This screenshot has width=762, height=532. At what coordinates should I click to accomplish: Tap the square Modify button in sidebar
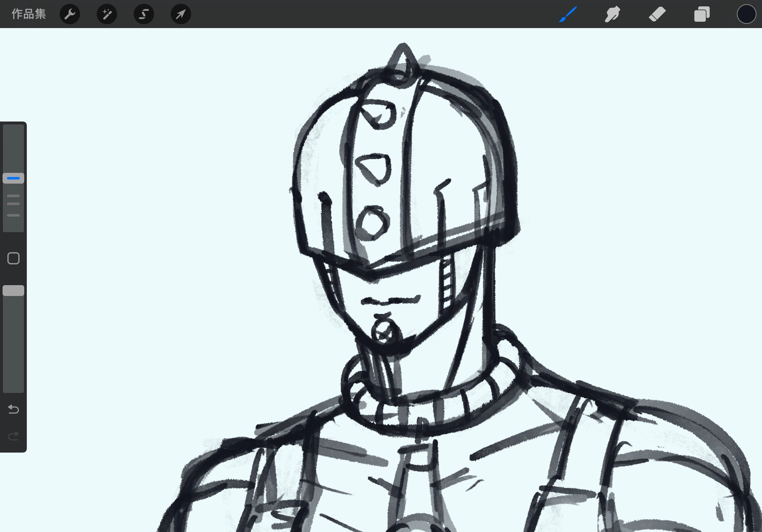pos(13,258)
